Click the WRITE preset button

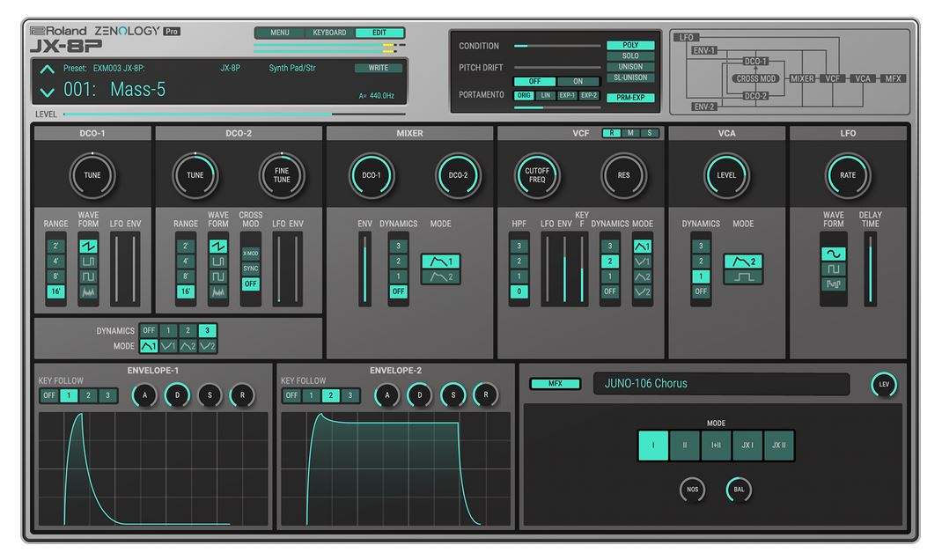[378, 68]
